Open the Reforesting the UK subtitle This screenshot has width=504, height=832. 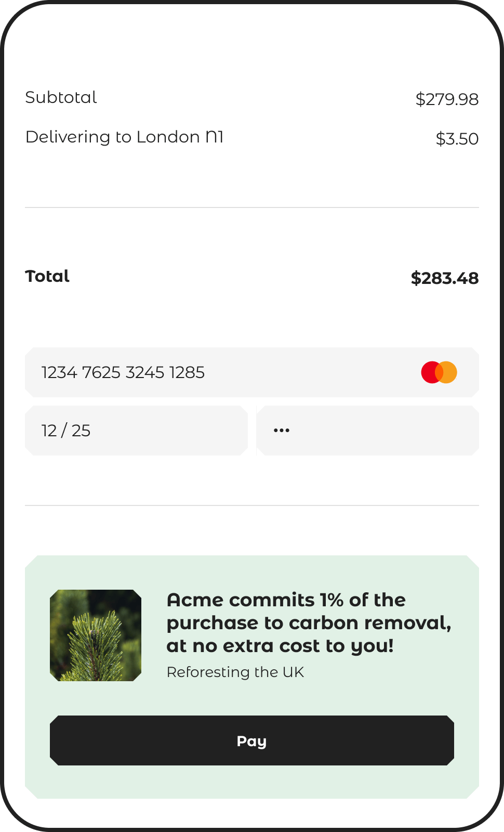(235, 672)
